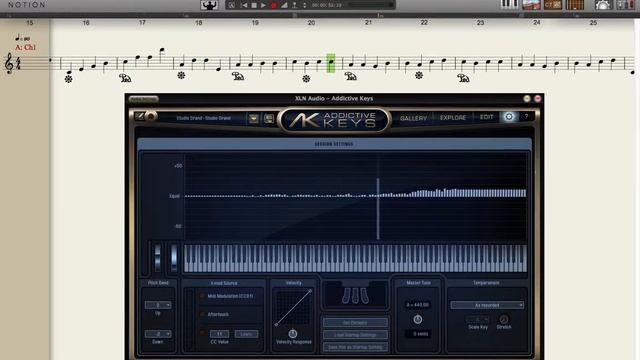Enable Aftertouch X-mod source
The image size is (640, 360).
[202, 314]
